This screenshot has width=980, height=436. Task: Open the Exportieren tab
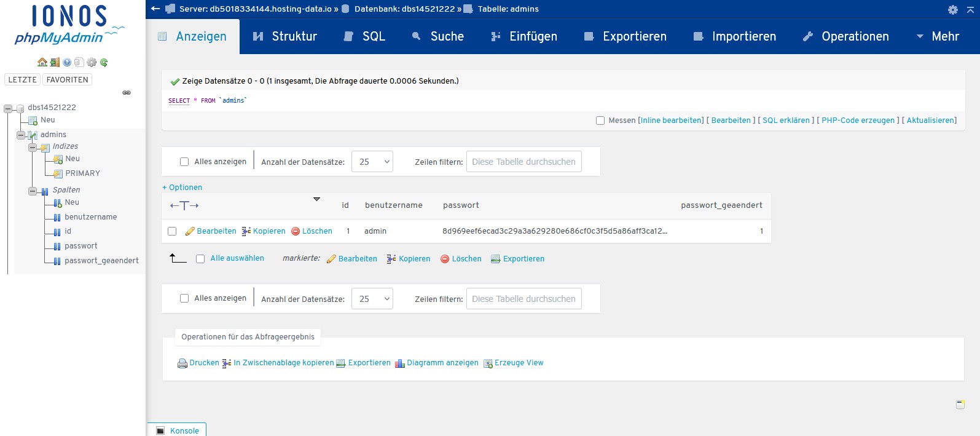625,36
